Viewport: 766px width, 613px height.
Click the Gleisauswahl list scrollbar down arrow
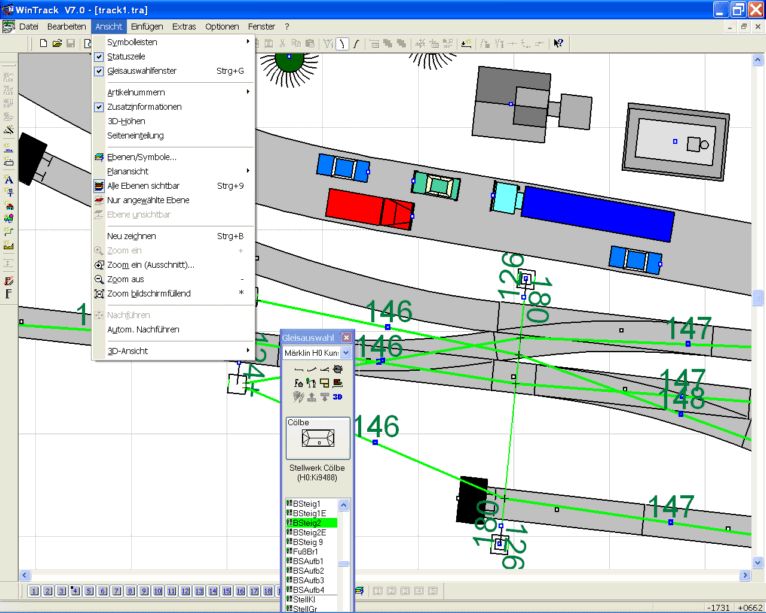point(345,606)
